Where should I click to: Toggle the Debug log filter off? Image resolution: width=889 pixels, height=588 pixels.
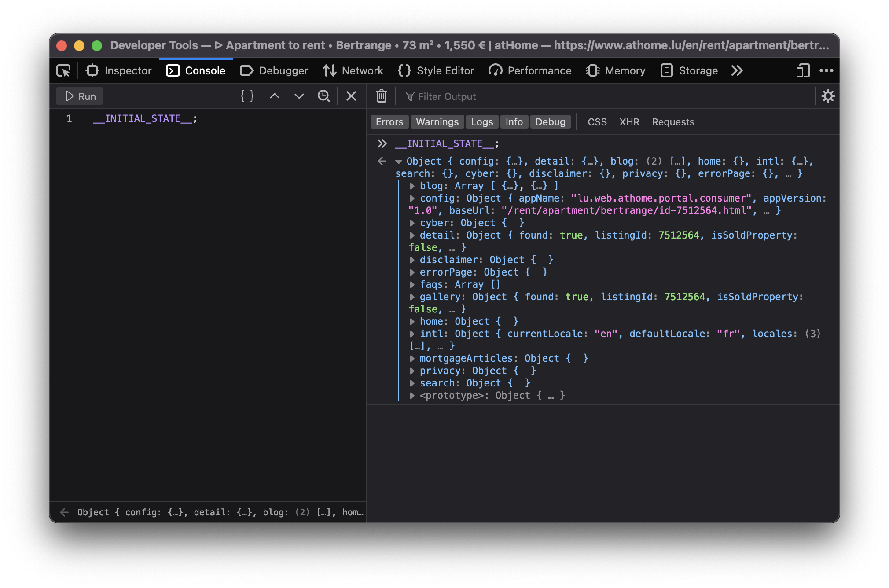[x=550, y=122]
